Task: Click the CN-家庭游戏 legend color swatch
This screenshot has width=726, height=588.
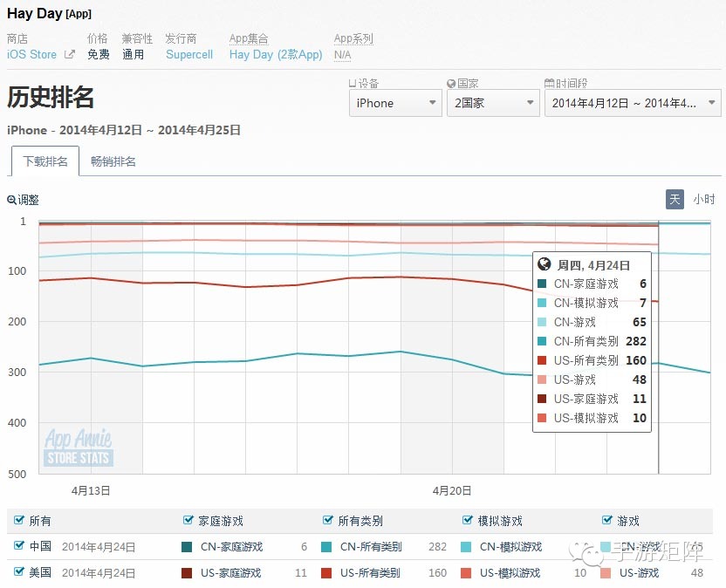Action: coord(187,547)
